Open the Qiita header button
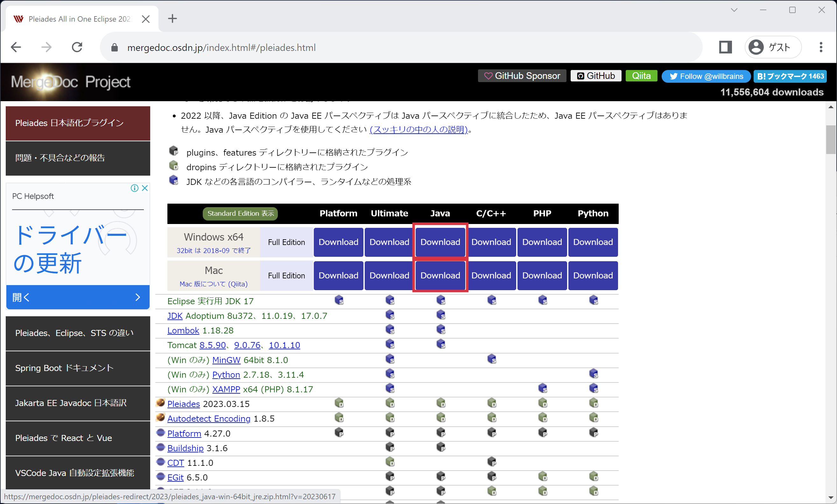The height and width of the screenshot is (504, 837). pyautogui.click(x=641, y=76)
